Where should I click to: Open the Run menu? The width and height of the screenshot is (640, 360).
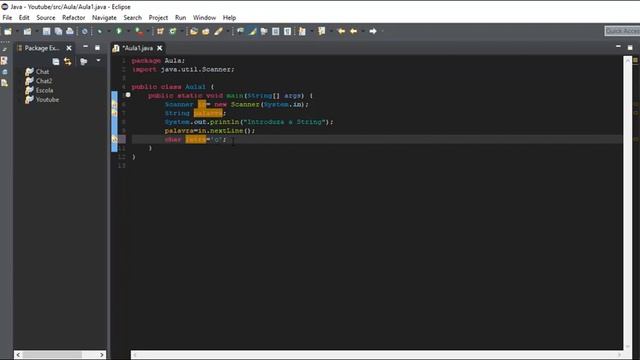pos(180,18)
